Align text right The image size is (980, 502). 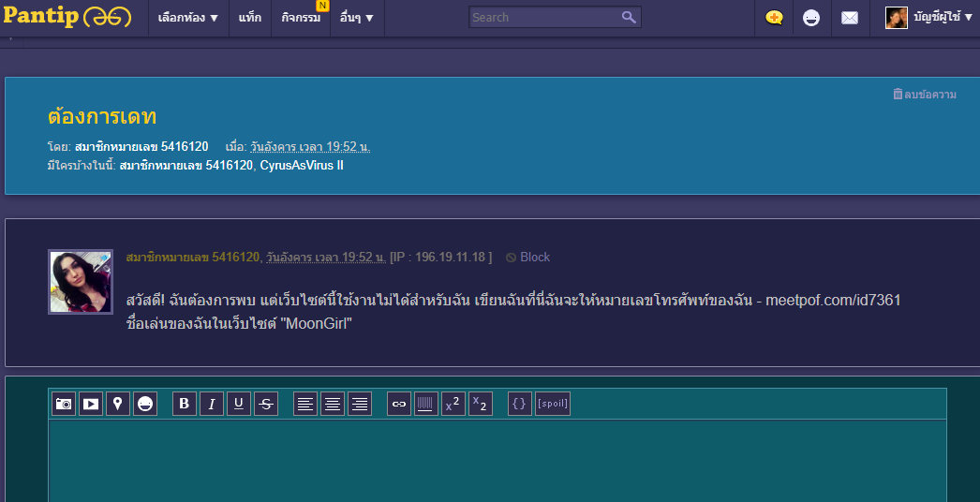point(360,404)
